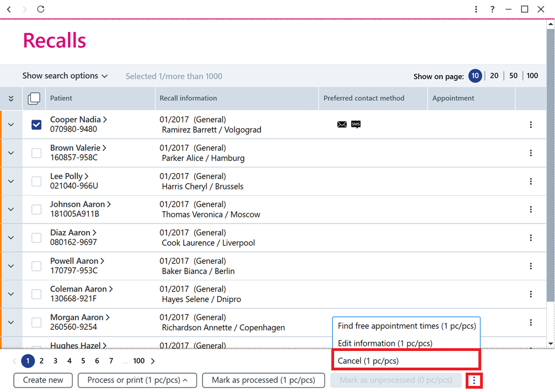The width and height of the screenshot is (555, 392).
Task: Check the Morgan Aaron checkbox
Action: (37, 322)
